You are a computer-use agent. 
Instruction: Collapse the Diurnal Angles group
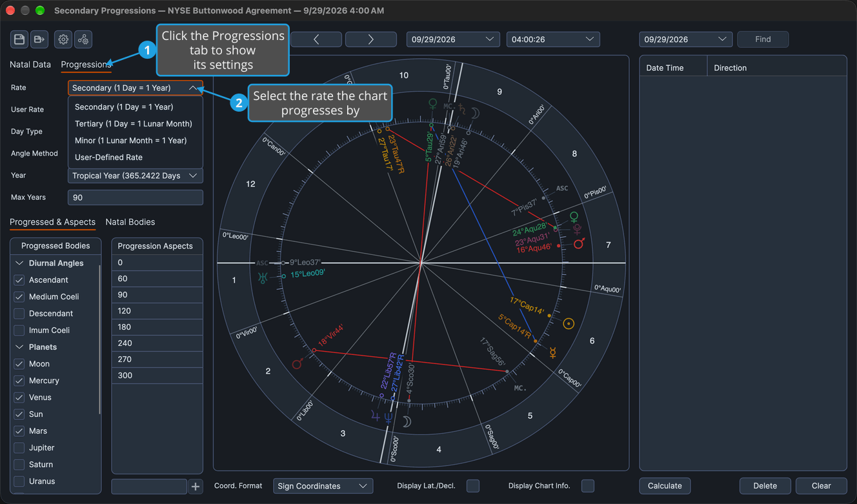click(19, 263)
